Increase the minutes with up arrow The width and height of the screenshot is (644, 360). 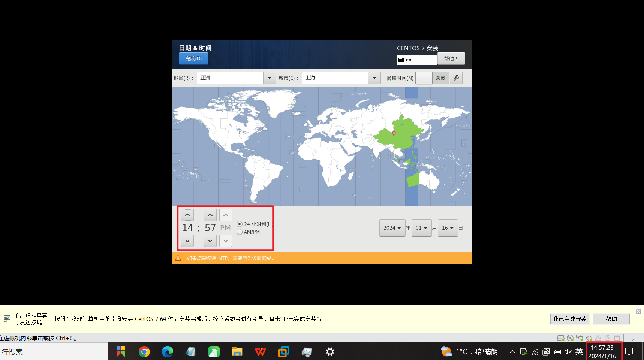pyautogui.click(x=210, y=215)
